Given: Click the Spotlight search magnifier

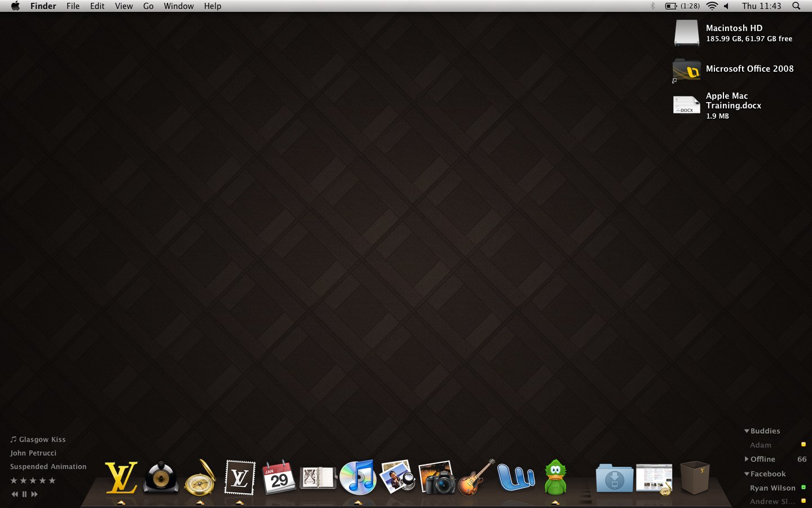Looking at the screenshot, I should [796, 6].
